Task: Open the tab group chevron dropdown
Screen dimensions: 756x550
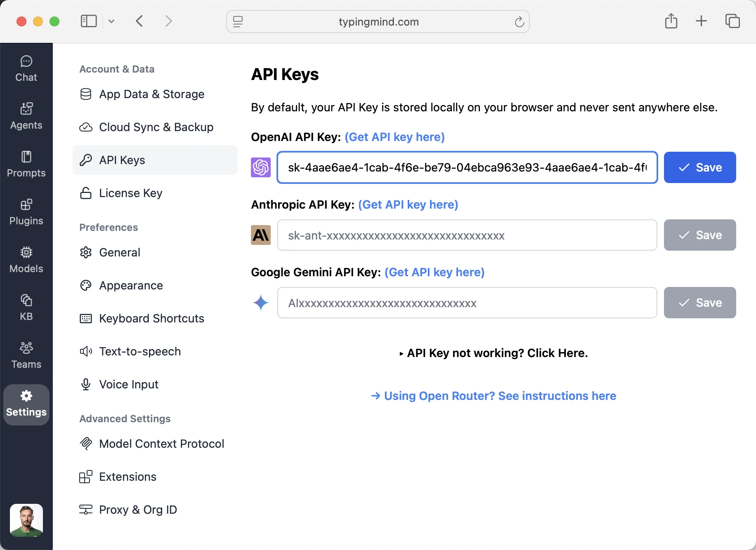Action: (x=111, y=21)
